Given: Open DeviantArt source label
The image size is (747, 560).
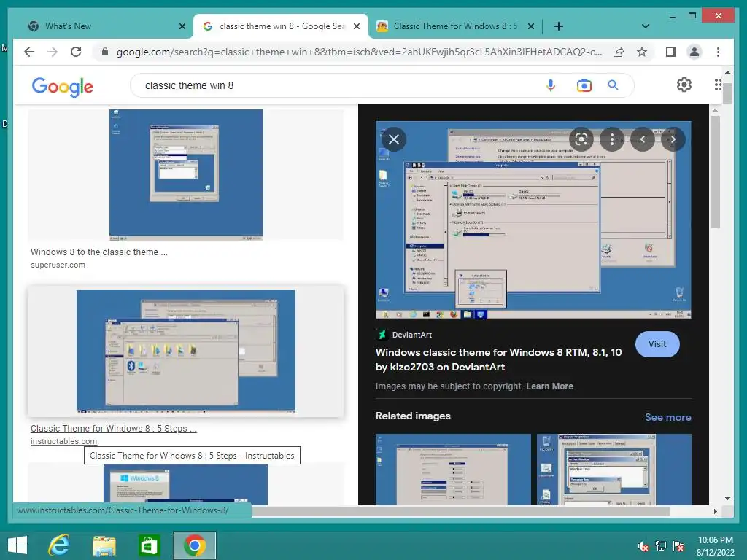Looking at the screenshot, I should (404, 335).
